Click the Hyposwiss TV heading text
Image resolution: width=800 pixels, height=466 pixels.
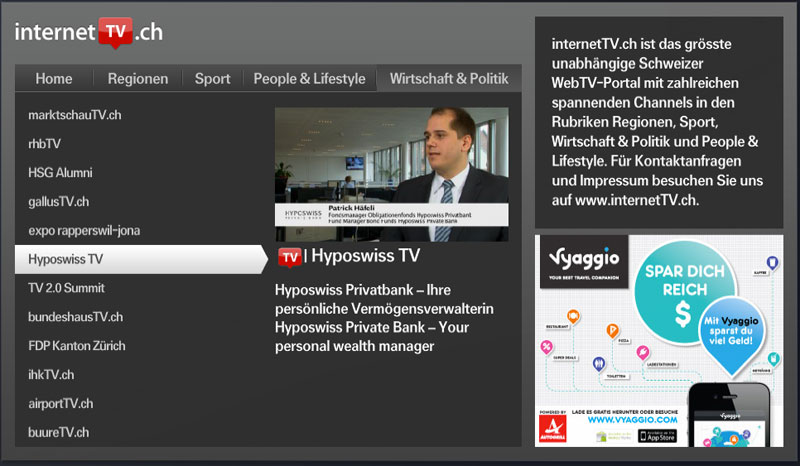tap(365, 256)
